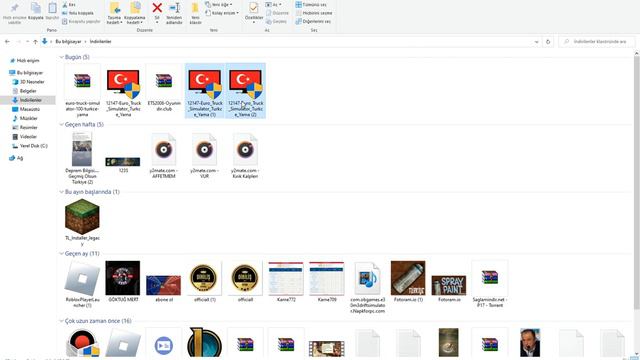Viewport: 640px width, 360px height.
Task: Select the Kes scissors command
Action: click(x=69, y=5)
